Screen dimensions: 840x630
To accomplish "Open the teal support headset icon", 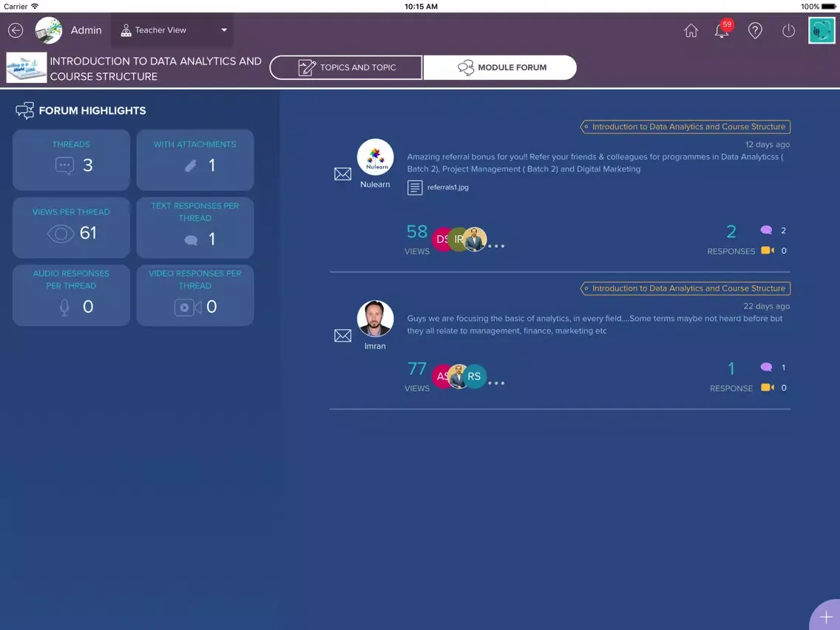I will [822, 30].
